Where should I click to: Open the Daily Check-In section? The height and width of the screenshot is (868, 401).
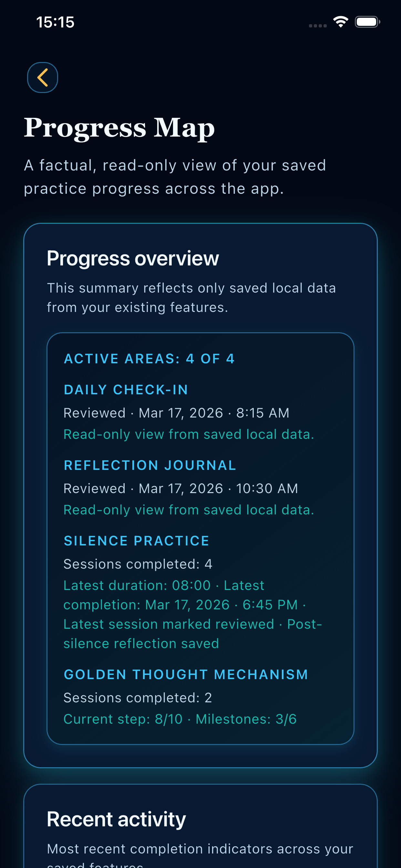[126, 389]
